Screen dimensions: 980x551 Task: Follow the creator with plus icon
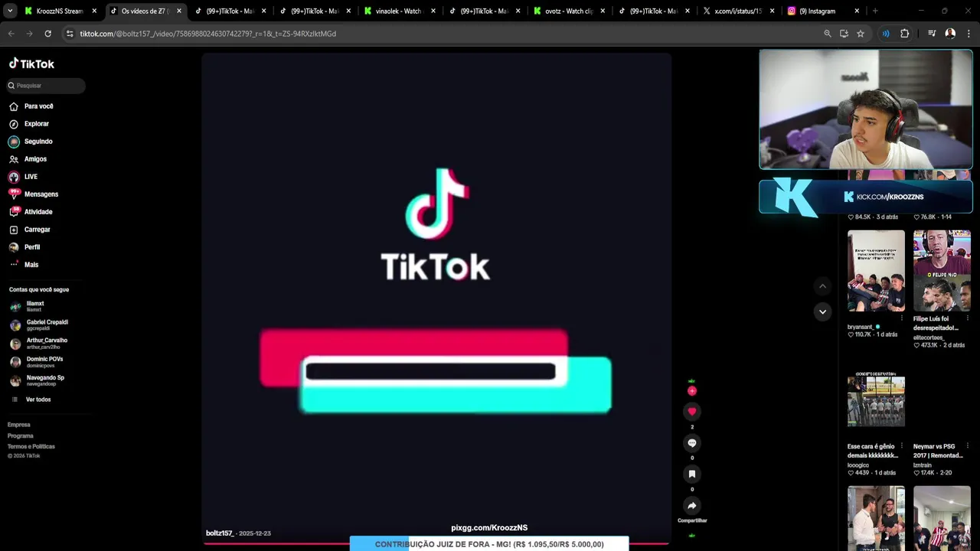coord(692,391)
